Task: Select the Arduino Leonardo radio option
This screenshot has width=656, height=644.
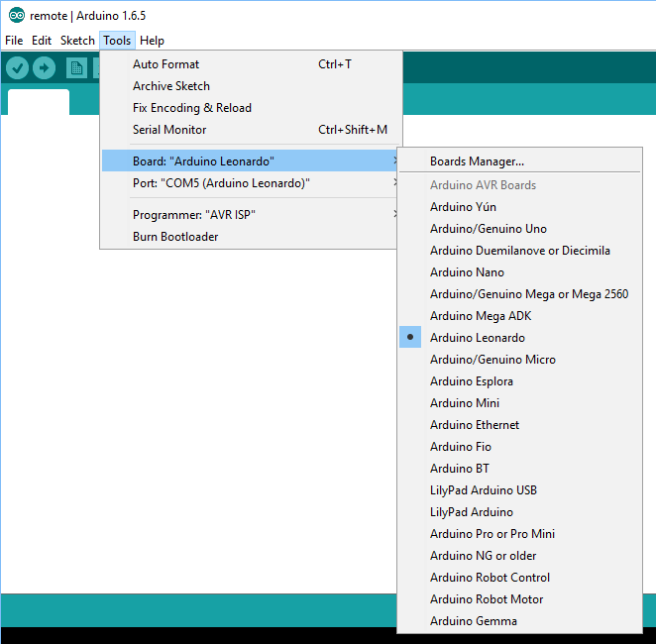Action: coord(478,338)
